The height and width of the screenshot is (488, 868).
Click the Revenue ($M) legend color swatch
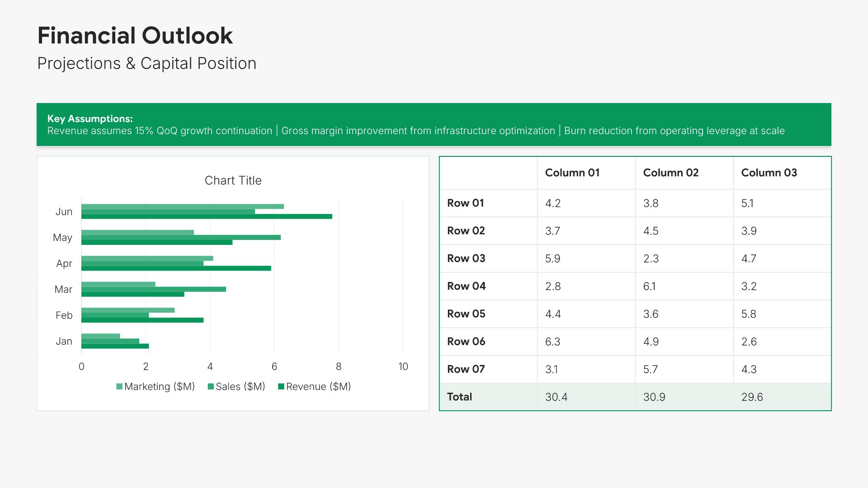(281, 386)
